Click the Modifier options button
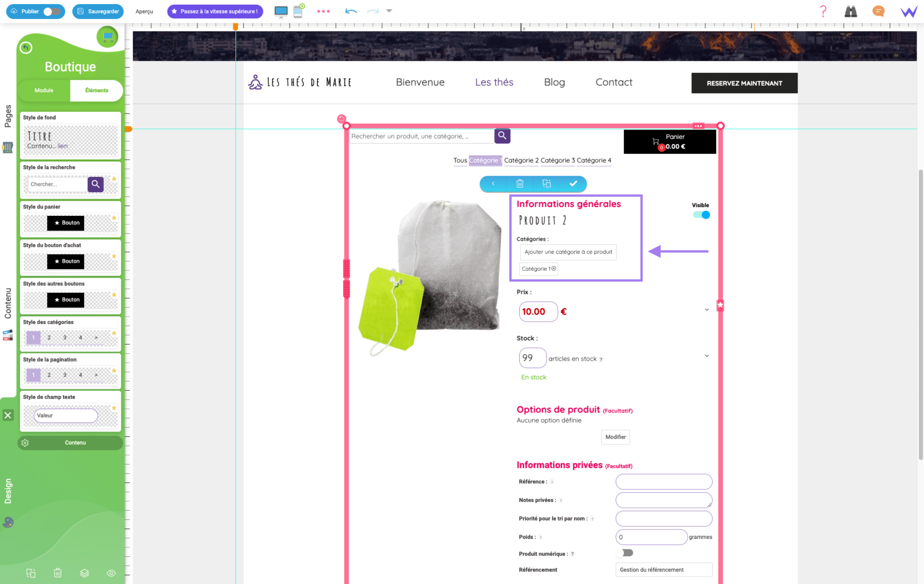Screen dimensions: 924x584 pyautogui.click(x=615, y=437)
